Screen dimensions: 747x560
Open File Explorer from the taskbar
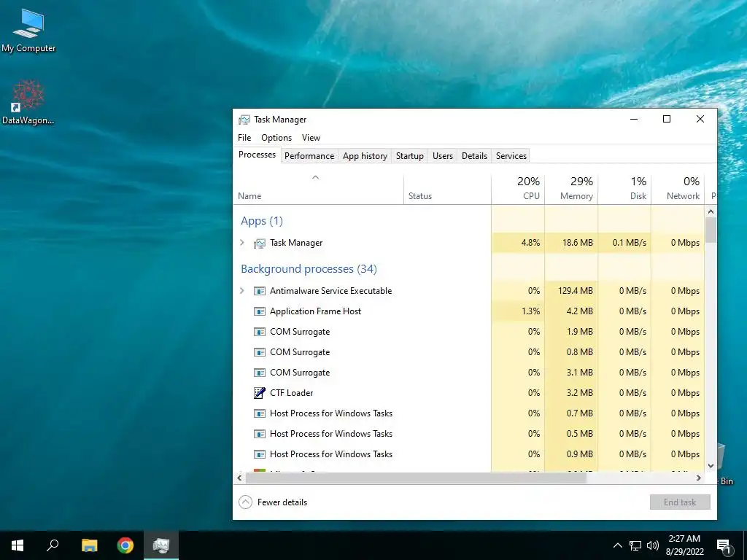pos(89,545)
